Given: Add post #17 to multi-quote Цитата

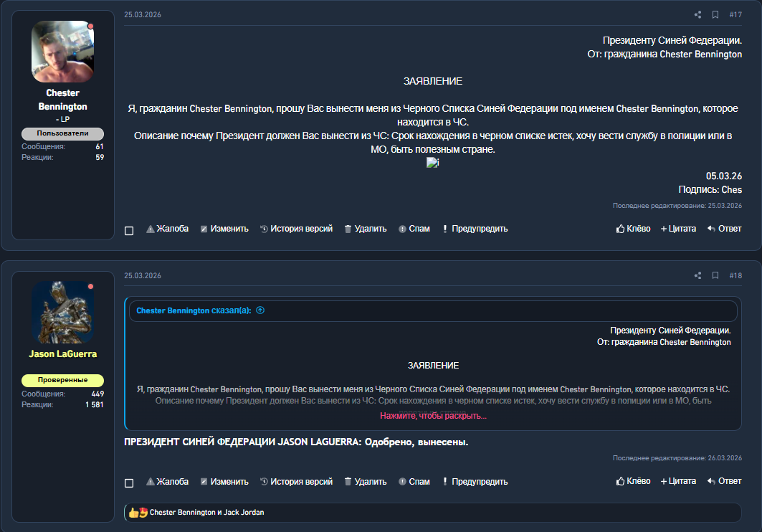Looking at the screenshot, I should point(678,229).
